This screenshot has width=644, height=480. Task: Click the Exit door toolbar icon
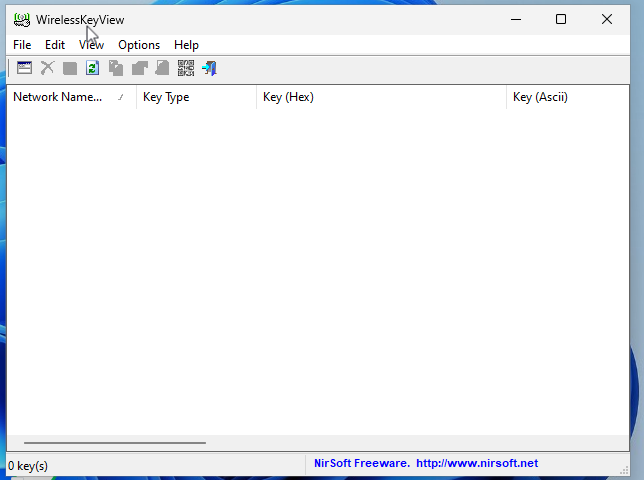(209, 68)
